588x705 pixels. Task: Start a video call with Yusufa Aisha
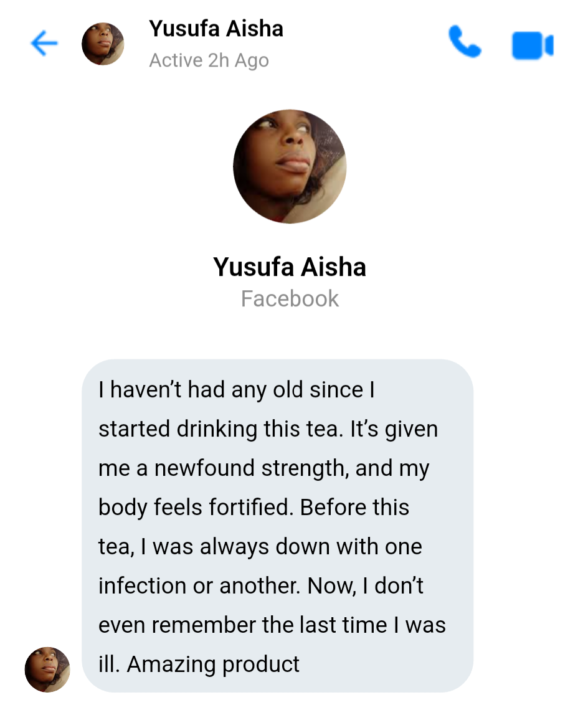533,45
